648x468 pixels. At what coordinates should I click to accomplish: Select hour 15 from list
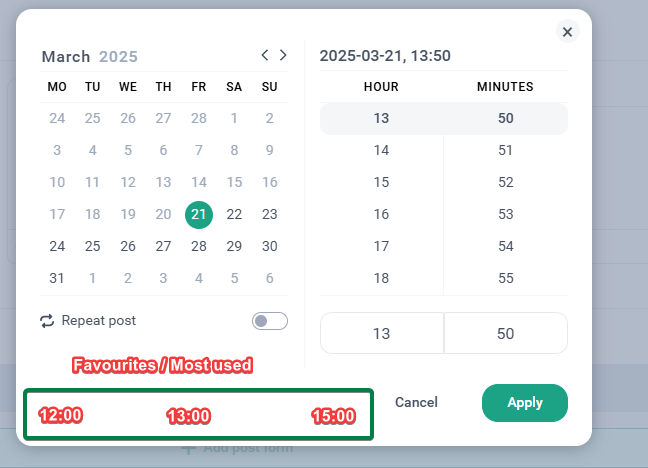point(381,182)
